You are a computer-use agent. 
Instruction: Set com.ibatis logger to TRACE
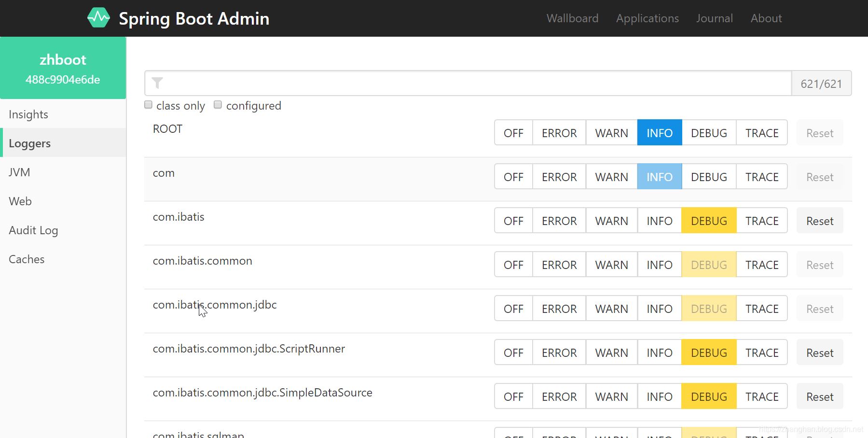click(x=761, y=220)
